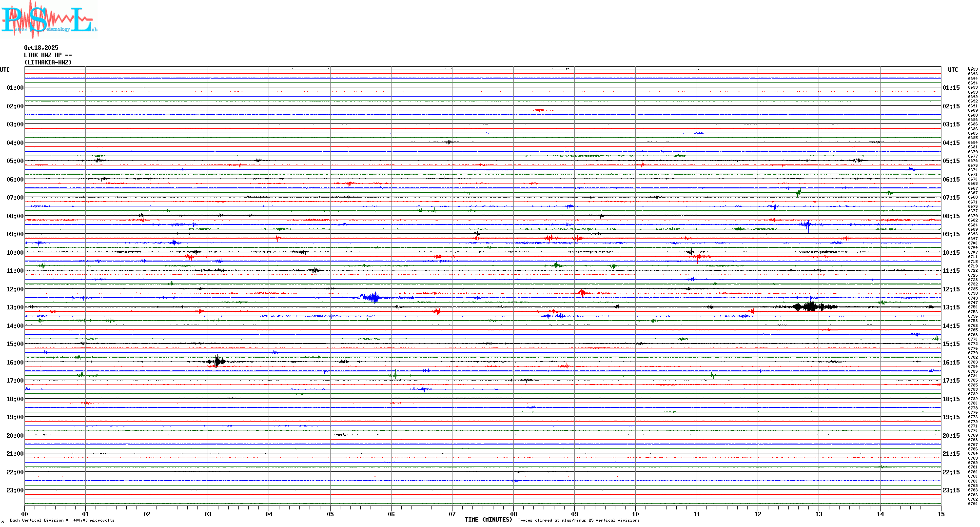Image resolution: width=980 pixels, height=527 pixels.
Task: Click the 23:00 hour label on left
Action: (15, 490)
